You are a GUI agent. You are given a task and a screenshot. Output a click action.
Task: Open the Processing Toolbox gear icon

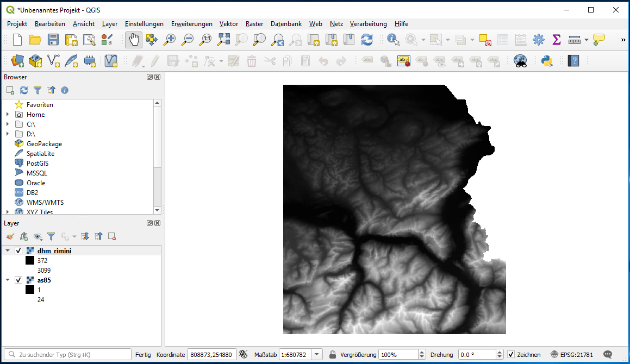tap(539, 40)
